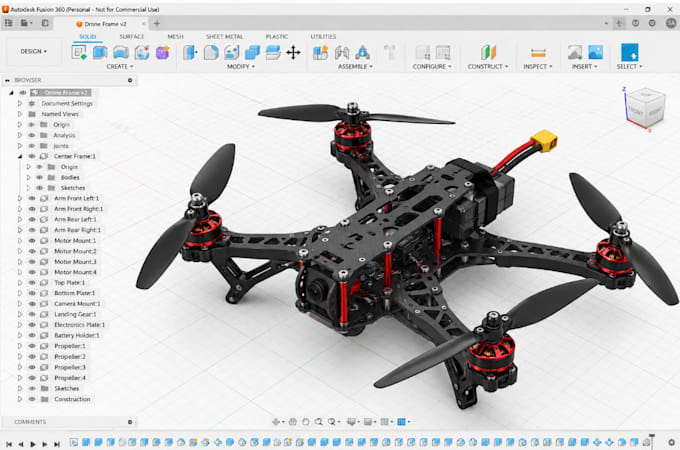The width and height of the screenshot is (680, 450).
Task: Switch to the Plastic tab
Action: (x=277, y=36)
